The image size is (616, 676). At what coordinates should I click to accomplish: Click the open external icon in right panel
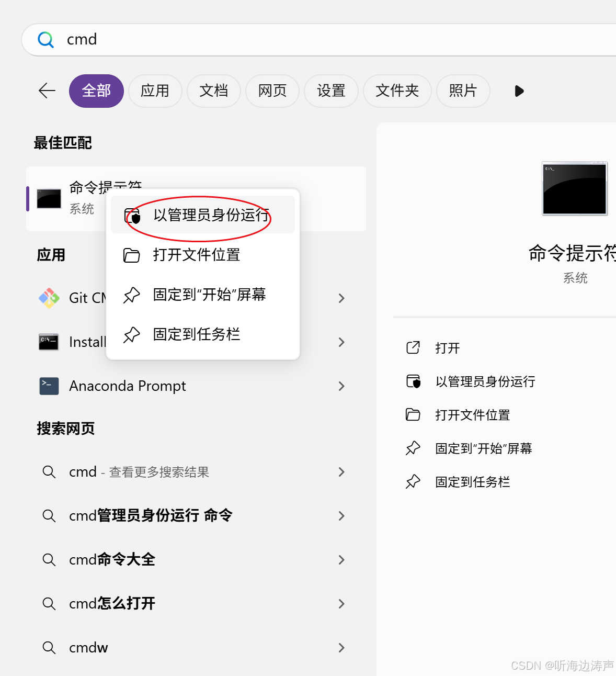[413, 347]
